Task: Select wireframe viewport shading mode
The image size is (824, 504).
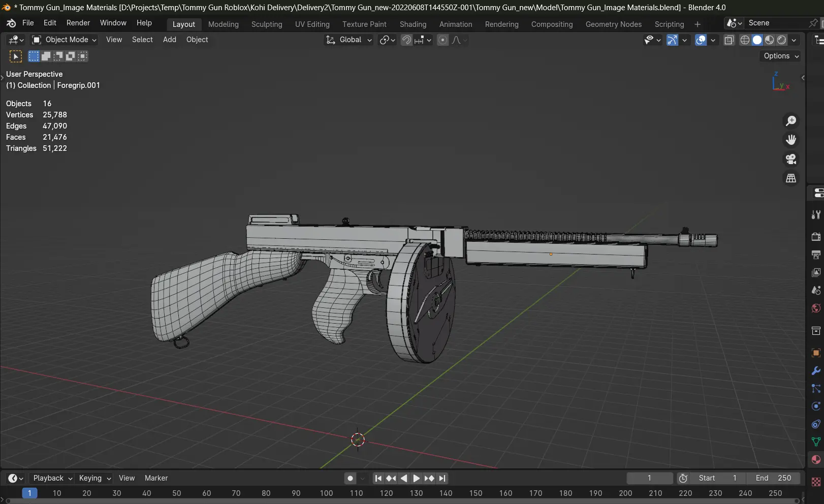Action: click(745, 40)
